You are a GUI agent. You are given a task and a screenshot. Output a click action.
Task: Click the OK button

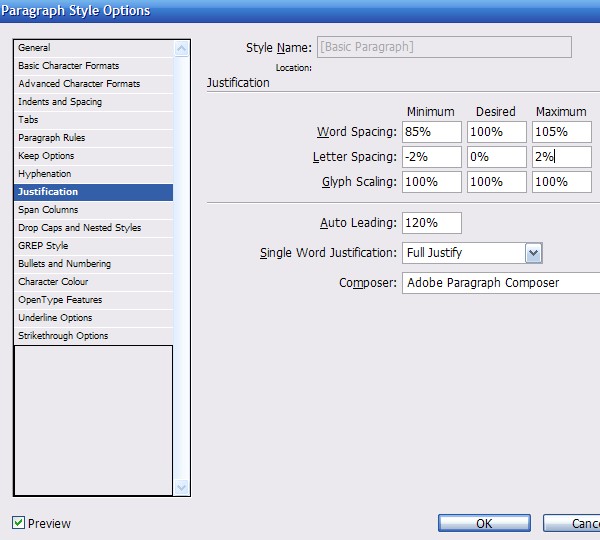pyautogui.click(x=483, y=523)
